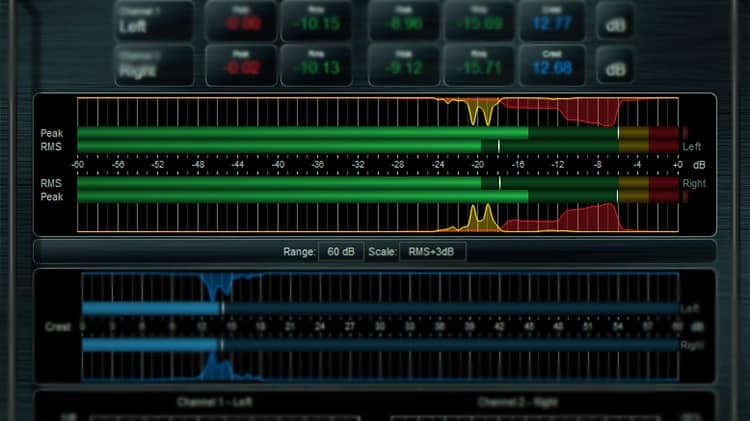
Task: Click the Right channel Peak meter bar
Action: pos(378,196)
